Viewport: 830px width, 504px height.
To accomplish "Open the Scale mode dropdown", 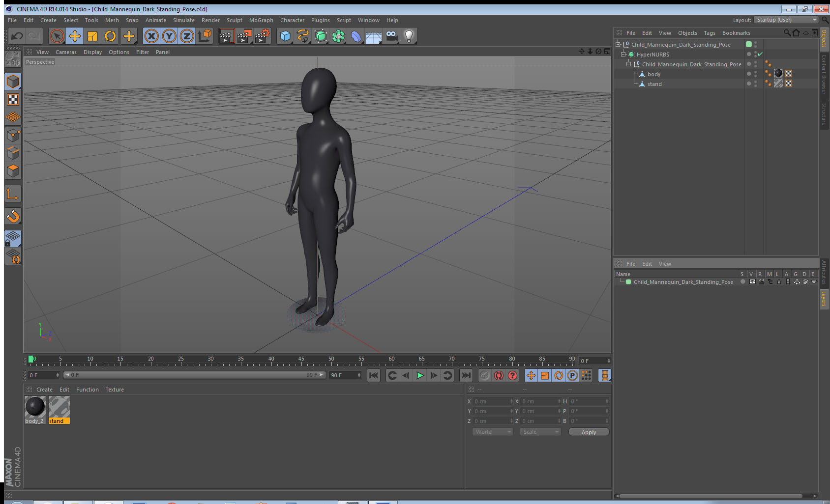I will 540,432.
